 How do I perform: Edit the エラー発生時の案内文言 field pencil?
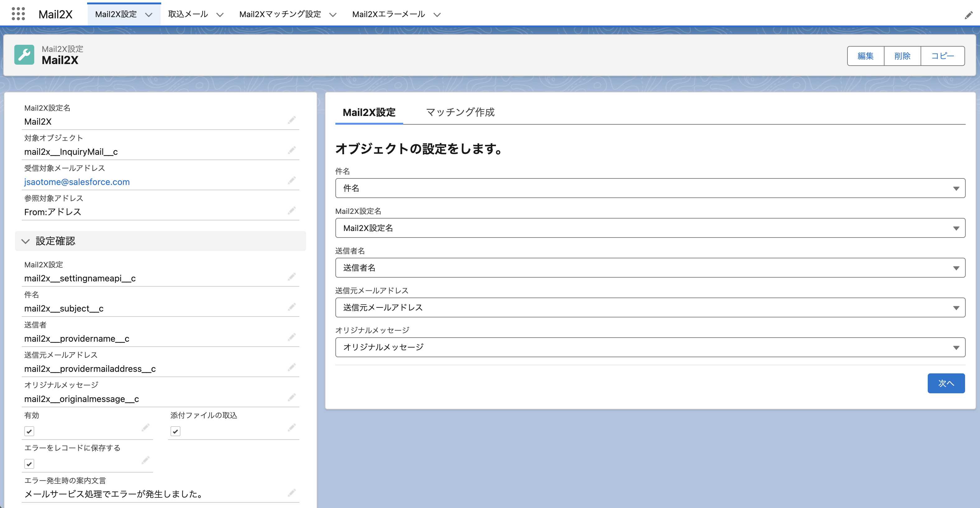(x=292, y=493)
